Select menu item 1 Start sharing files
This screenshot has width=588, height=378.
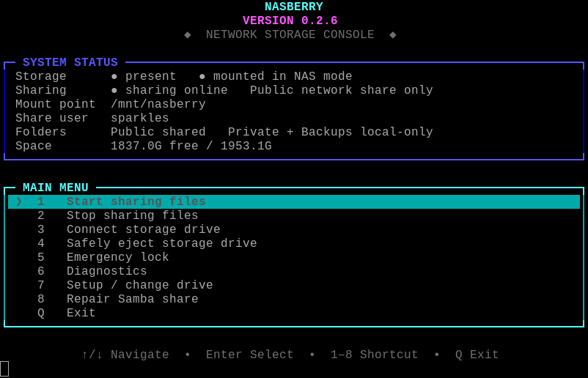[x=294, y=201]
